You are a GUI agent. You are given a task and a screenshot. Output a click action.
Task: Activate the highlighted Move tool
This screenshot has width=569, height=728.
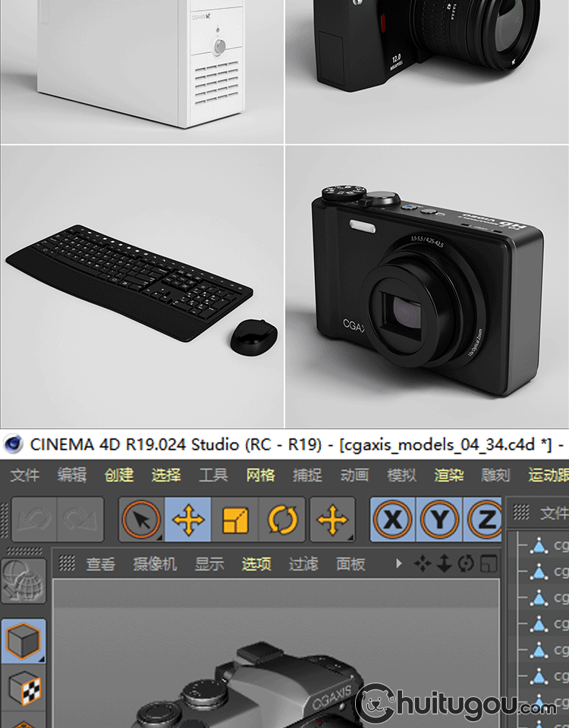(x=188, y=520)
